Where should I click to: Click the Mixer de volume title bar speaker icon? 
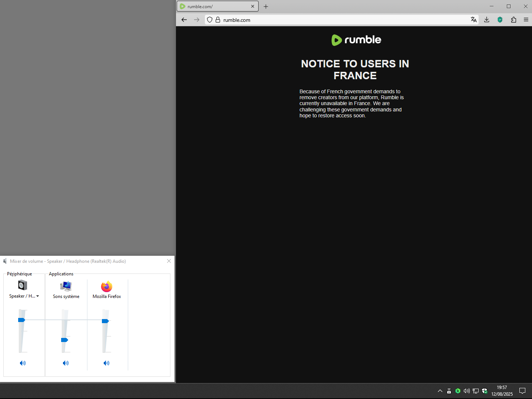[x=5, y=261]
